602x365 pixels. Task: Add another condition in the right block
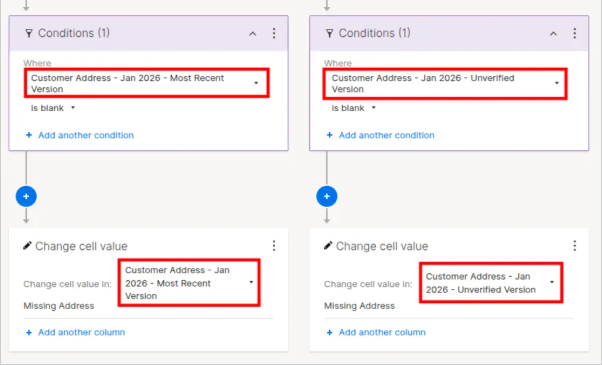pyautogui.click(x=380, y=135)
